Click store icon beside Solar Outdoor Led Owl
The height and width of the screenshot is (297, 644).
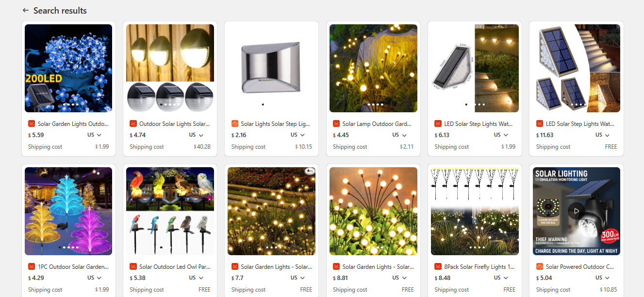tap(133, 267)
